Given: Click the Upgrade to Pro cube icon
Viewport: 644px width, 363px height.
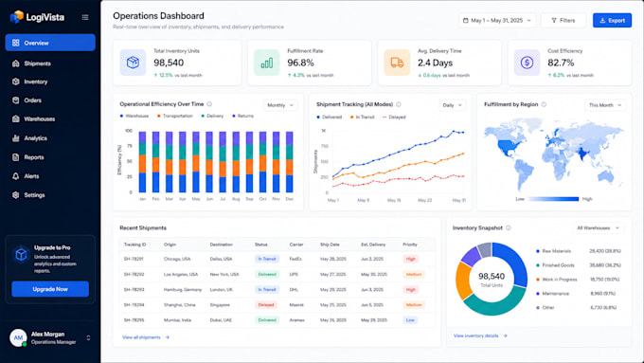Looking at the screenshot, I should [21, 254].
